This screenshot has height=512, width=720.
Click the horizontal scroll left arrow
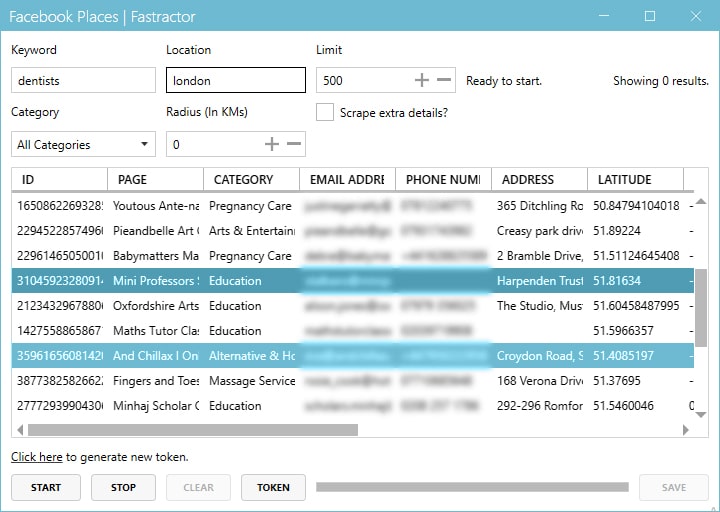click(x=20, y=430)
